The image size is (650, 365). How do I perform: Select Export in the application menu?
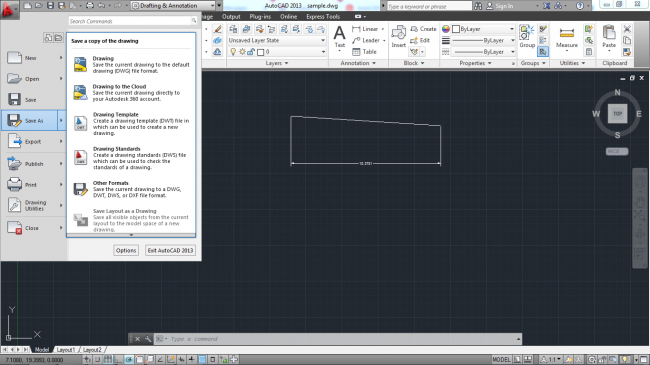click(x=33, y=142)
